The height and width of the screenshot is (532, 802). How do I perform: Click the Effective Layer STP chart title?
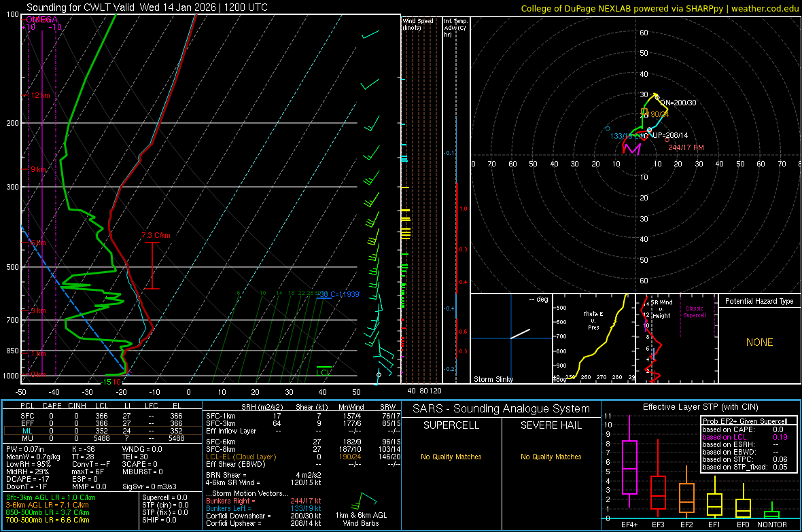(x=700, y=407)
